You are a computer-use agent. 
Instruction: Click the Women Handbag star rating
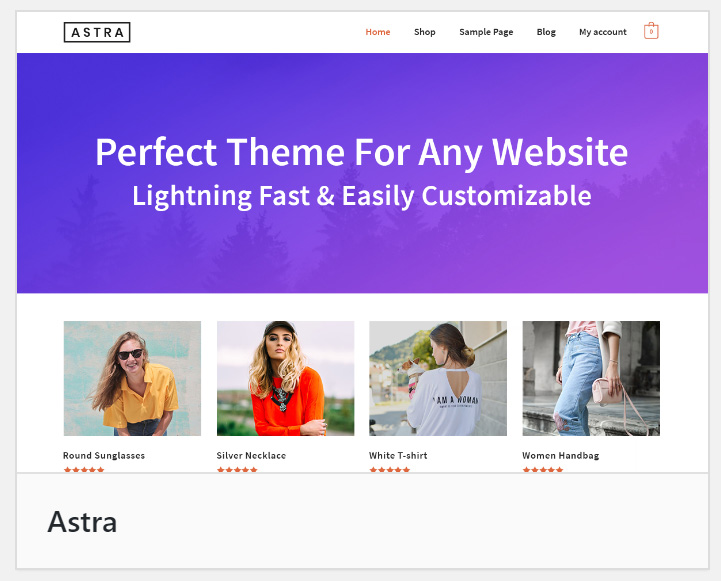(x=543, y=469)
